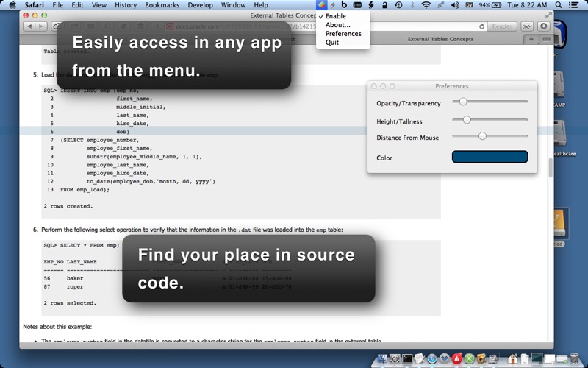
Task: Open the blue Color well swatch
Action: tap(490, 157)
